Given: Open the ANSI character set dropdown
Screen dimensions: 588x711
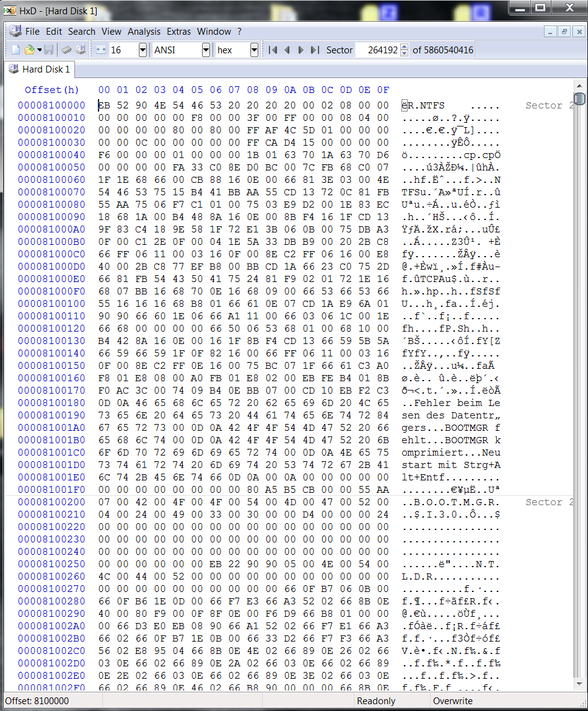Looking at the screenshot, I should pyautogui.click(x=206, y=50).
